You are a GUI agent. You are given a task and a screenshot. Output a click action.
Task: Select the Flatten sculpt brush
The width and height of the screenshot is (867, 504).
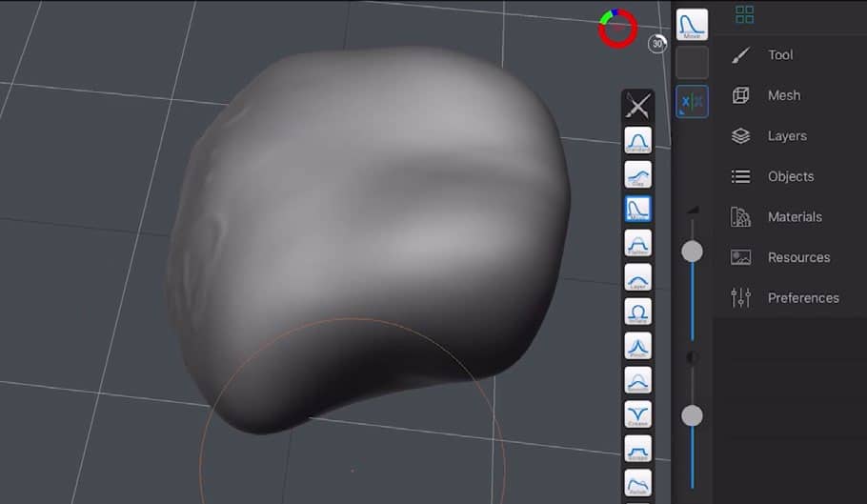point(637,243)
